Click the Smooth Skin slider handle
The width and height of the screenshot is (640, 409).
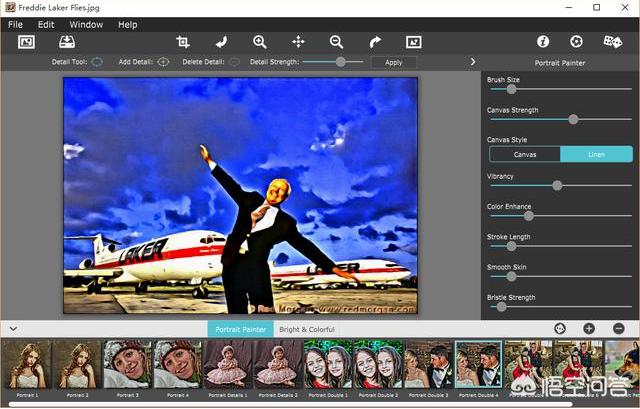pos(511,276)
